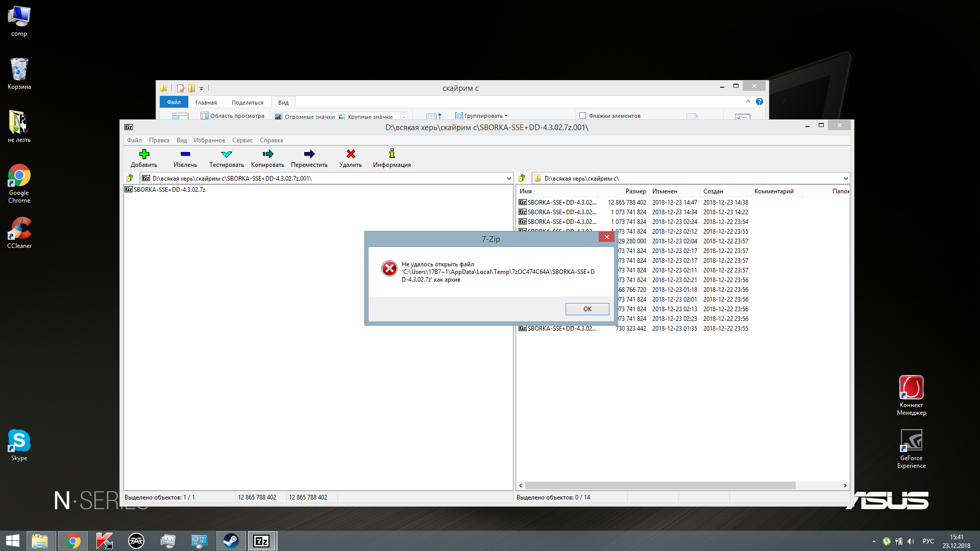Open the Группировать dropdown in Explorer ribbon
This screenshot has width=980, height=551.
(x=482, y=116)
